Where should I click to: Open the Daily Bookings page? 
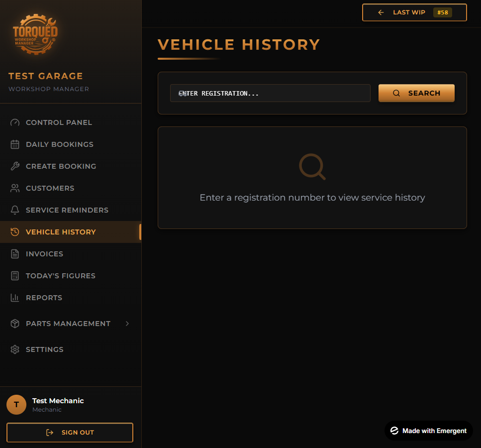point(59,144)
